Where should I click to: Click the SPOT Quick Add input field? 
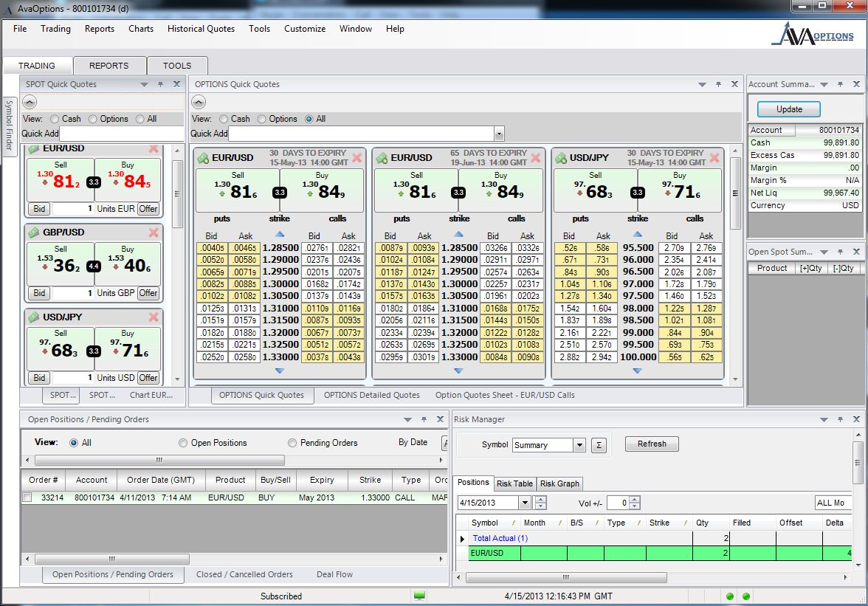click(121, 134)
